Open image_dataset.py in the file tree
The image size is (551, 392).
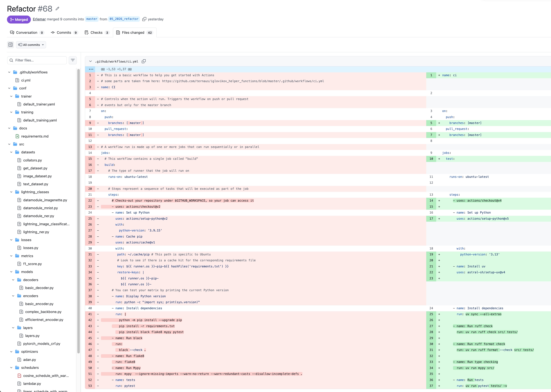tap(37, 176)
